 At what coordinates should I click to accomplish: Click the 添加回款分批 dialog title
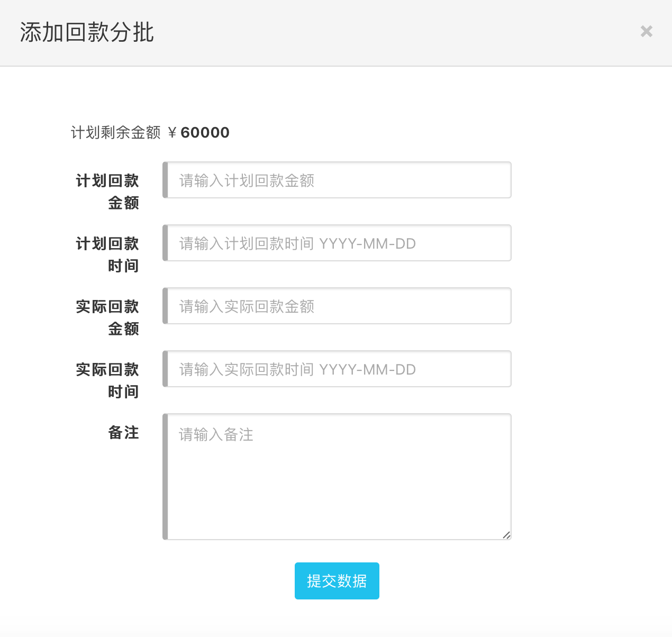[x=87, y=32]
